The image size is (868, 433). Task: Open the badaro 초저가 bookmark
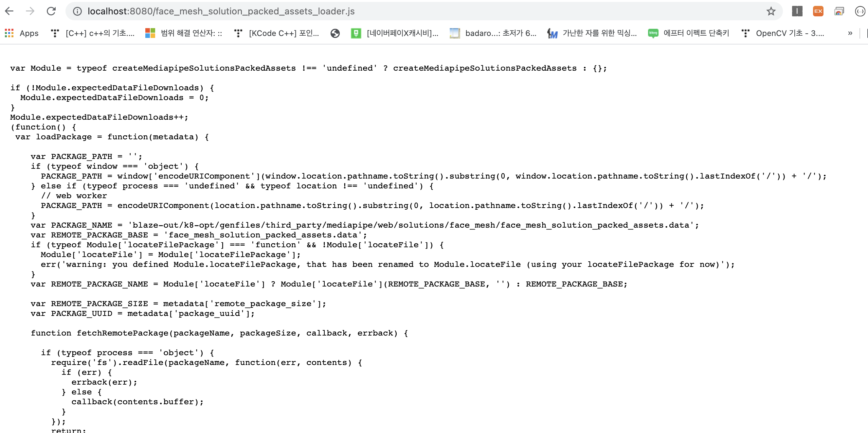(x=493, y=33)
